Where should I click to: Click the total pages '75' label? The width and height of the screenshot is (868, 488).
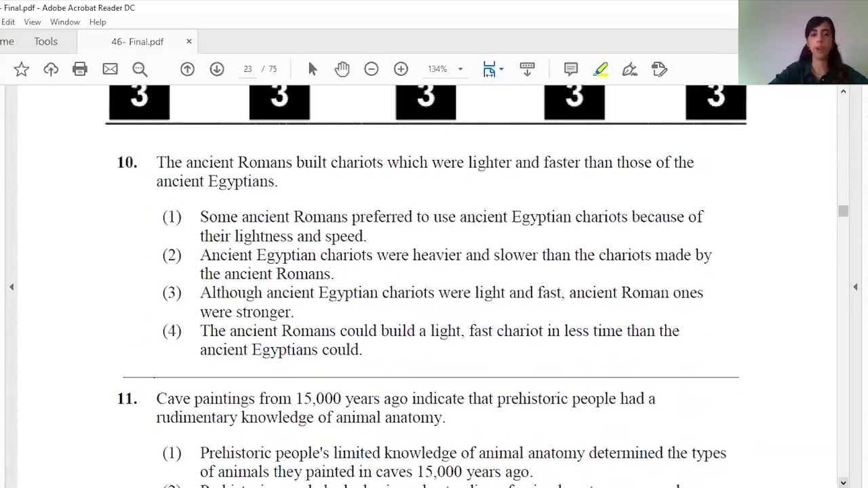(273, 69)
